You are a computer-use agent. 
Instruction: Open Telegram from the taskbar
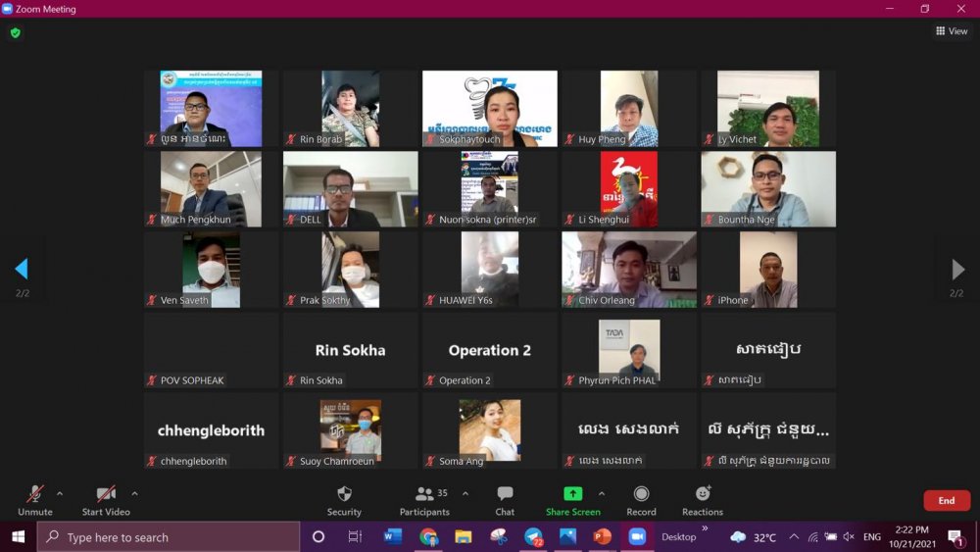click(x=533, y=537)
